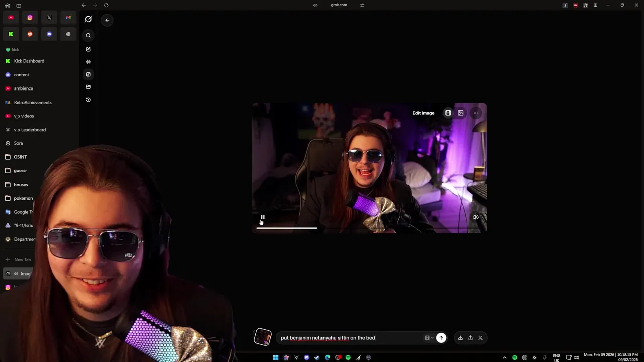Click the generated video preview
Viewport: 644px width, 362px height.
[369, 168]
